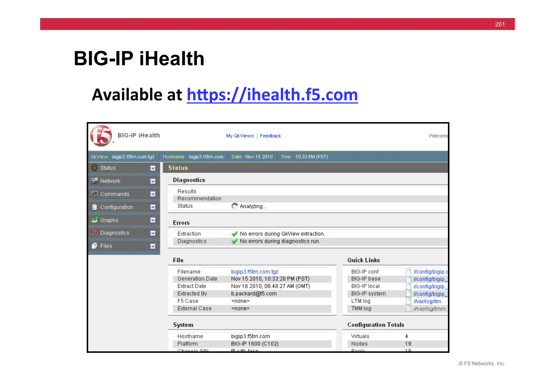Screen dimensions: 555x392
Task: Click the BIG-IP system file icon
Action: point(408,294)
